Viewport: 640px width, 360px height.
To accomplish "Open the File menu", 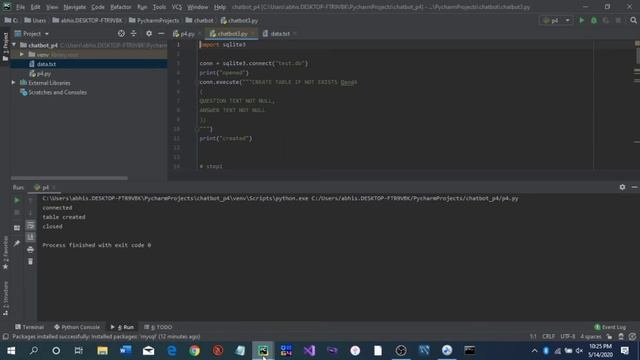I will click(20, 7).
